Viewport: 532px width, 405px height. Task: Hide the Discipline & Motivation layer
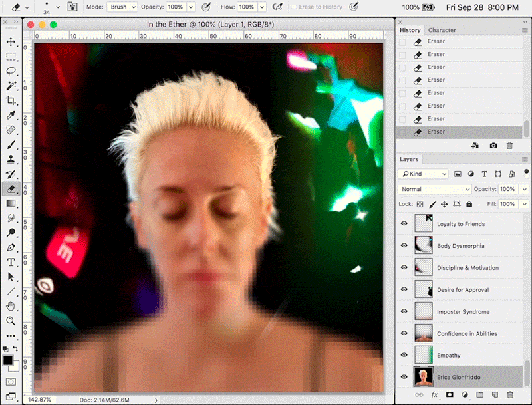tap(404, 267)
